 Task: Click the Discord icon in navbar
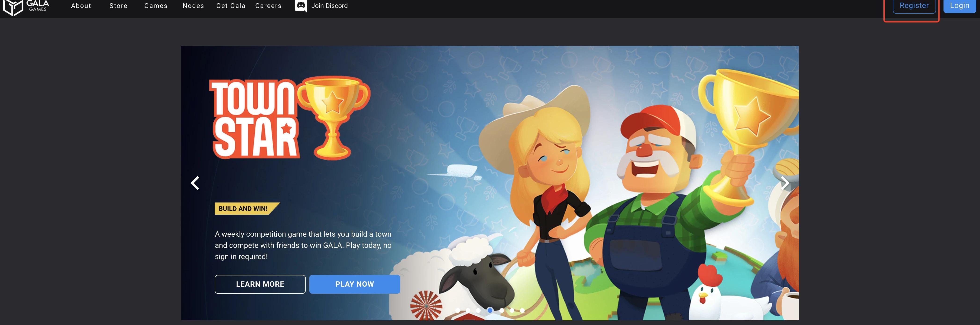(301, 6)
